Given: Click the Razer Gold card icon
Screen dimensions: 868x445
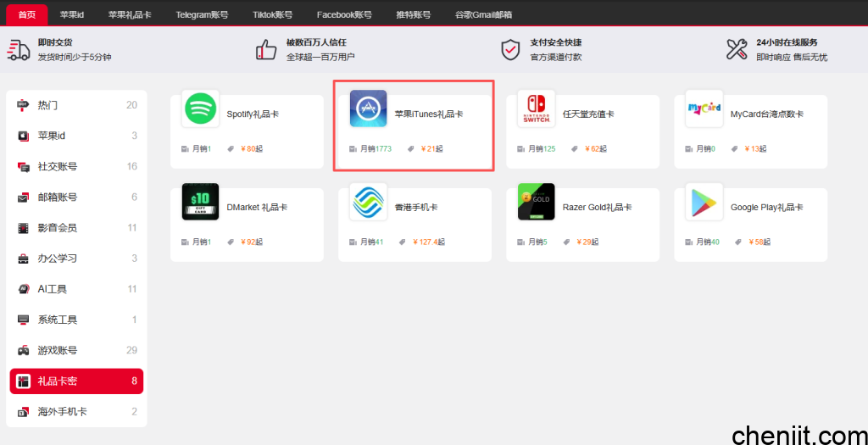Looking at the screenshot, I should [536, 202].
